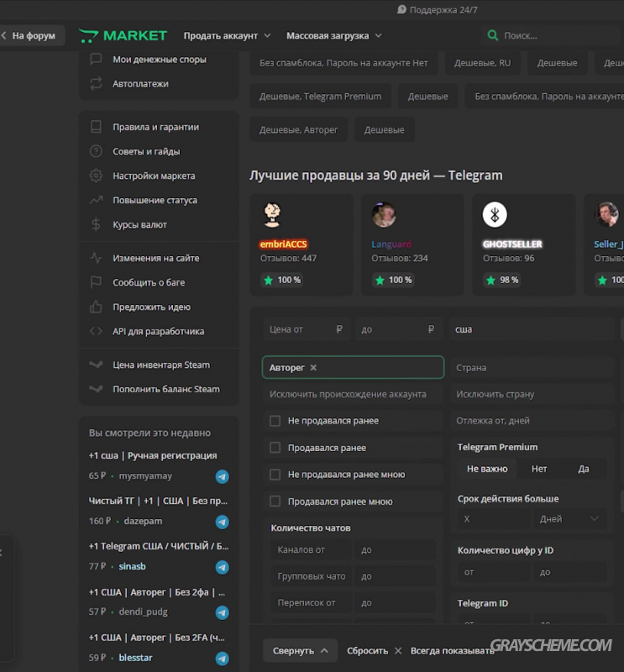Open the search magnifier icon
This screenshot has height=672, width=624.
click(x=493, y=35)
